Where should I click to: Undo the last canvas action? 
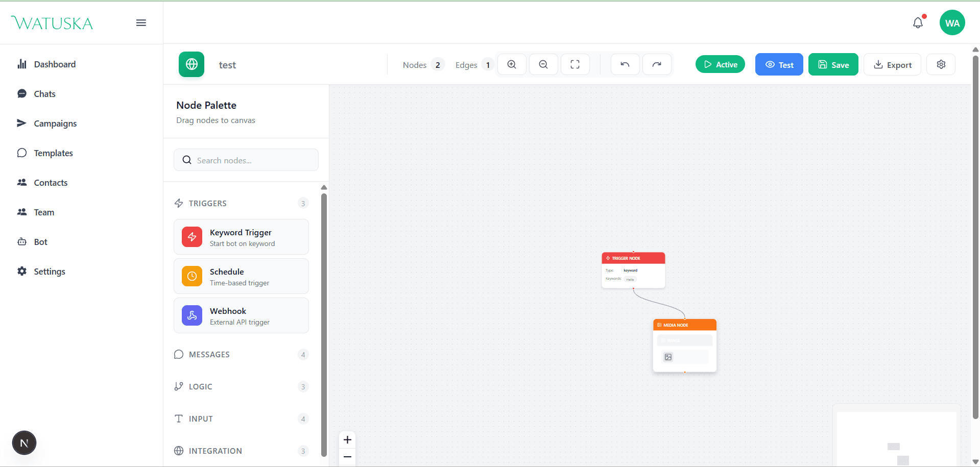tap(625, 64)
